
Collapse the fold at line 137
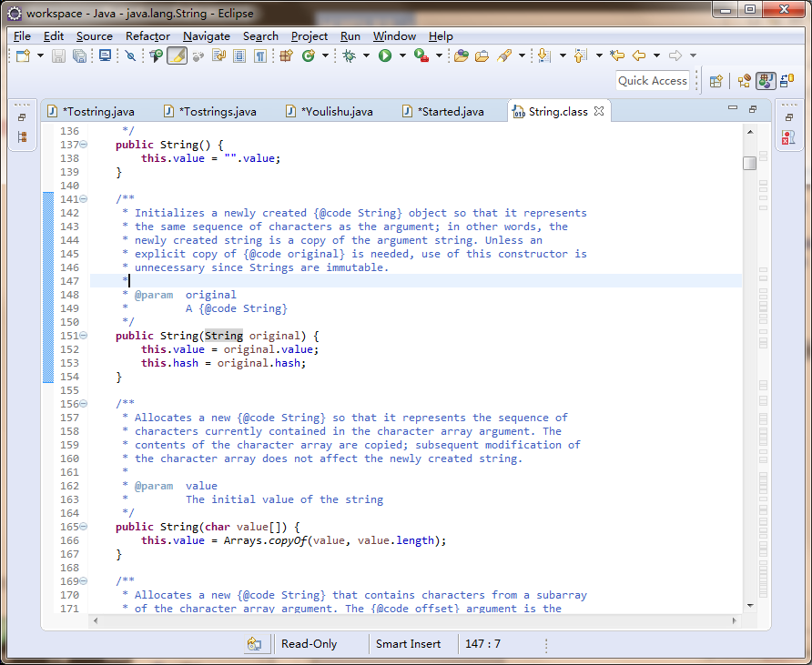coord(84,145)
